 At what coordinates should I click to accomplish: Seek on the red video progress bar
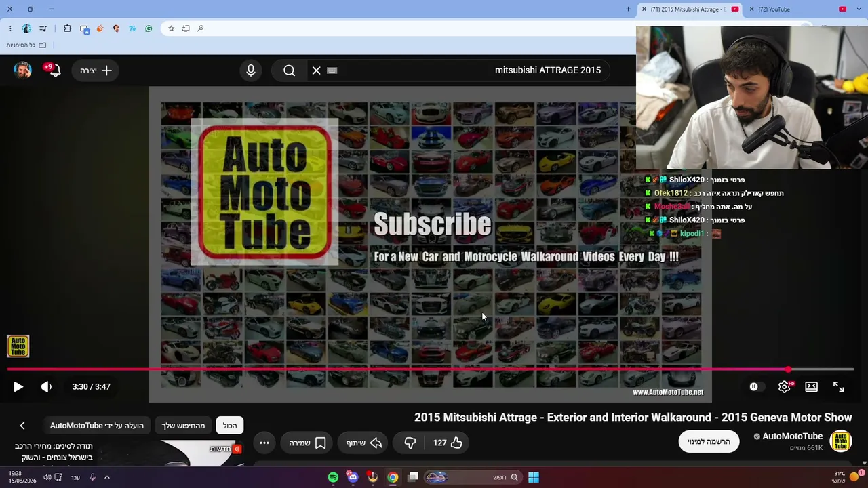[x=431, y=369]
